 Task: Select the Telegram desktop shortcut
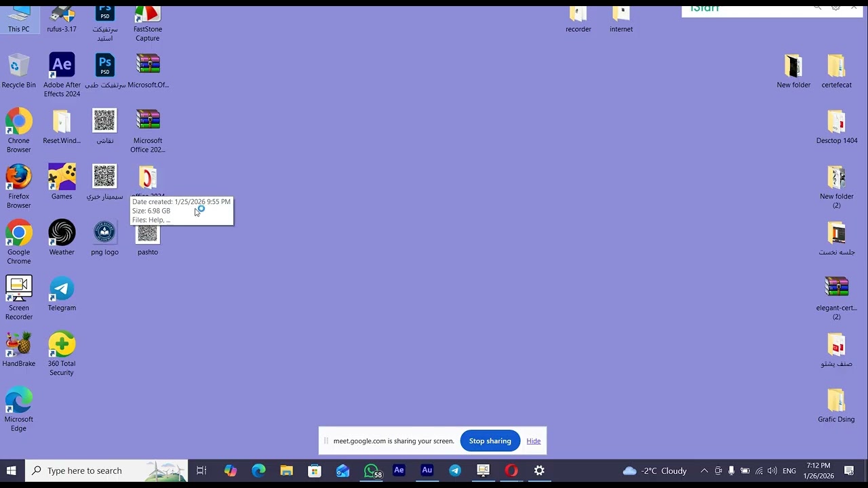(62, 293)
